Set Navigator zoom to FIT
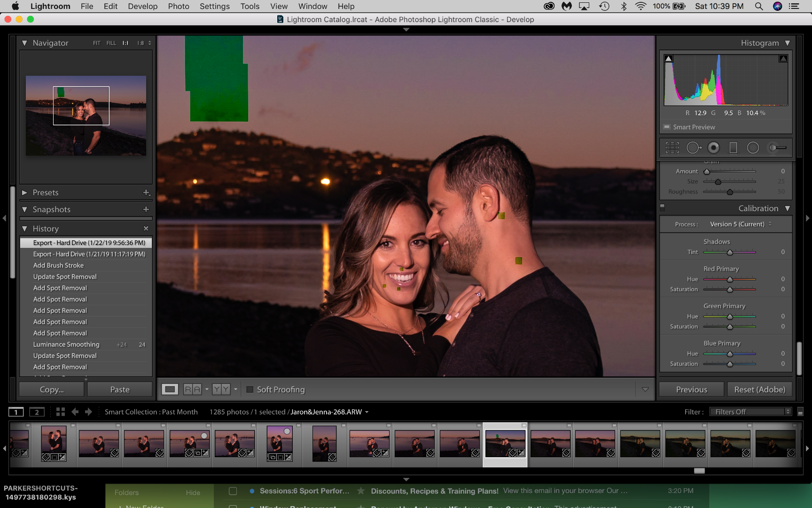Screen dimensions: 812x508 pos(96,43)
